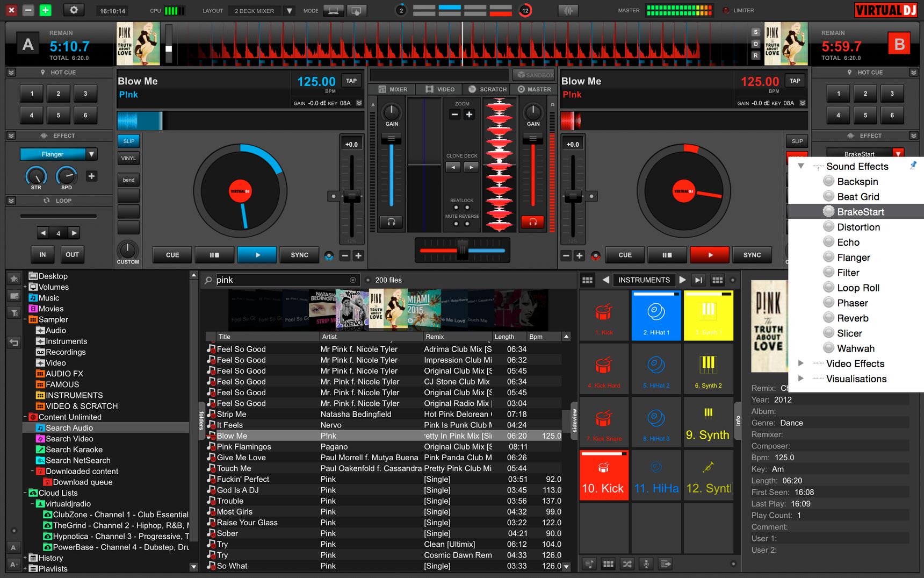Image resolution: width=924 pixels, height=578 pixels.
Task: Trigger the 1. Kick sampler pad
Action: 604,315
